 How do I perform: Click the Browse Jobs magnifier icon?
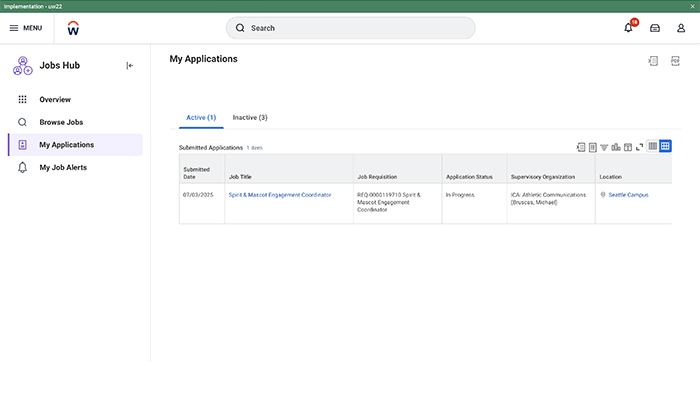tap(22, 122)
